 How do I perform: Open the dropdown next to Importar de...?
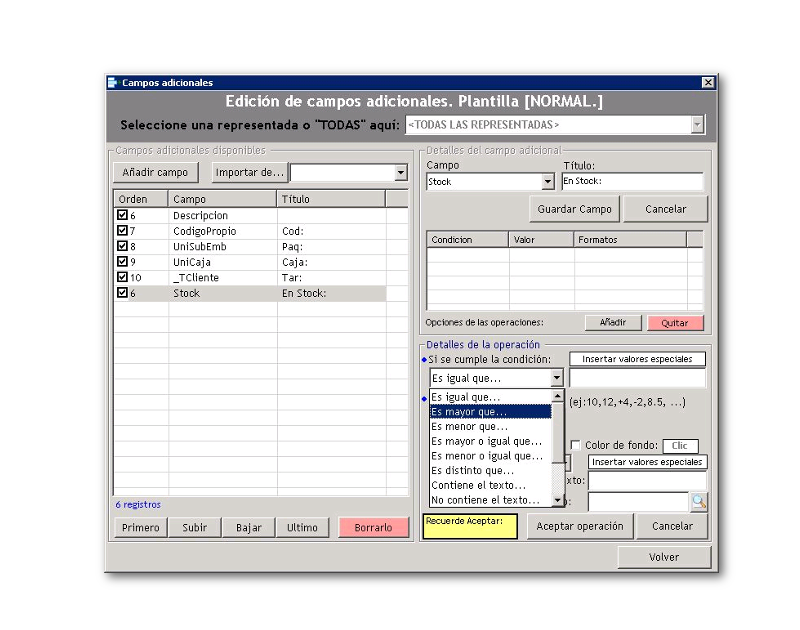(401, 172)
